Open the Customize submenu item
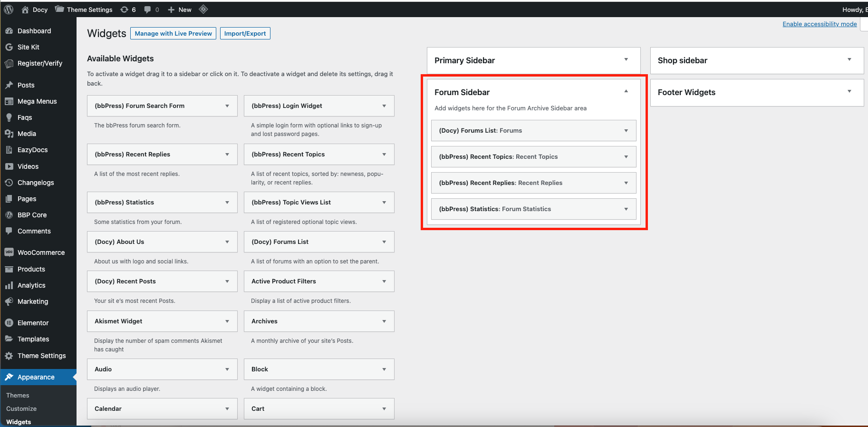 pyautogui.click(x=21, y=408)
